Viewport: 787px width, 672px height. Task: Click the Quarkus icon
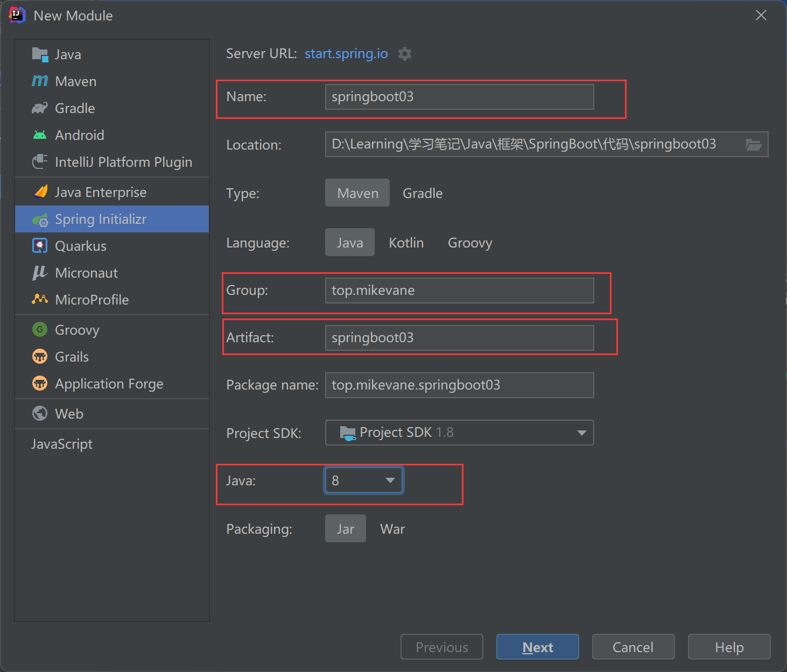40,246
